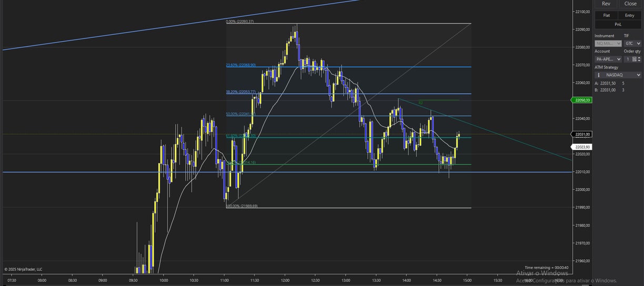The width and height of the screenshot is (644, 286).
Task: Click the 13:00 time axis label
Action: [x=346, y=280]
